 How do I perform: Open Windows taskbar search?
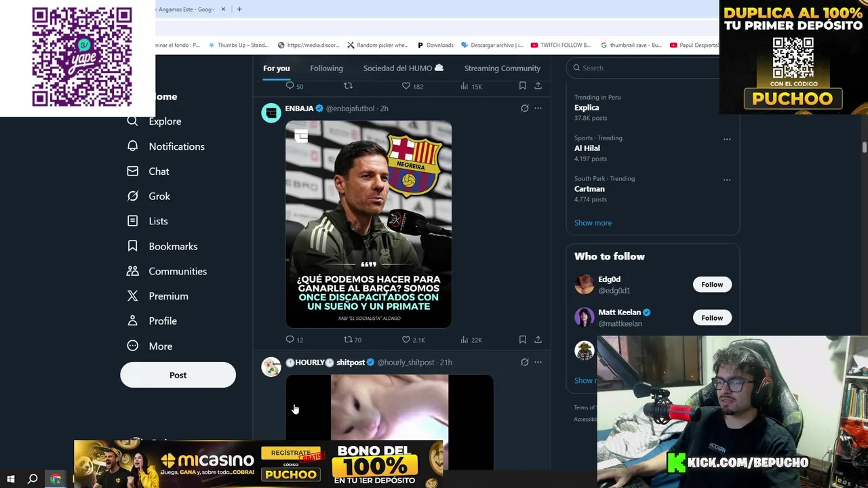coord(33,479)
